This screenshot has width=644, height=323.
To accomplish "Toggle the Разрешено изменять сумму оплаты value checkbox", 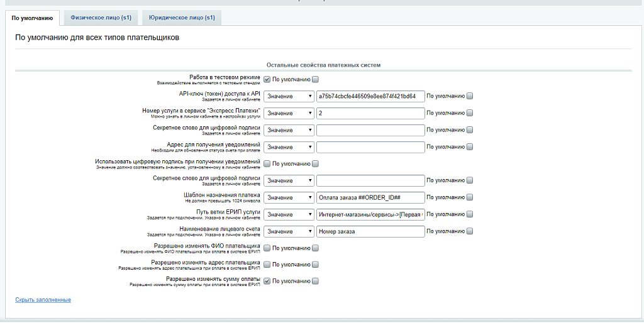I will pyautogui.click(x=267, y=281).
